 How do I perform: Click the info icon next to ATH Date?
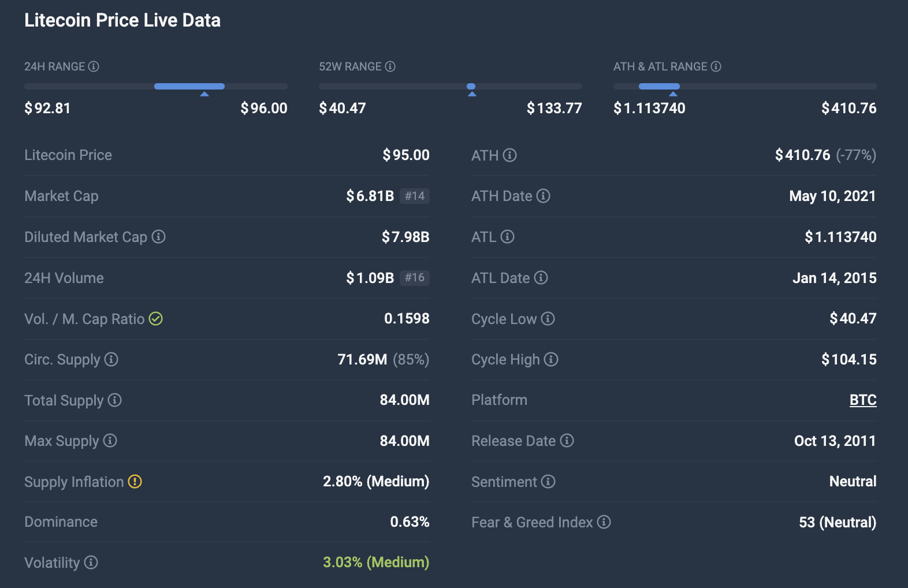point(544,196)
